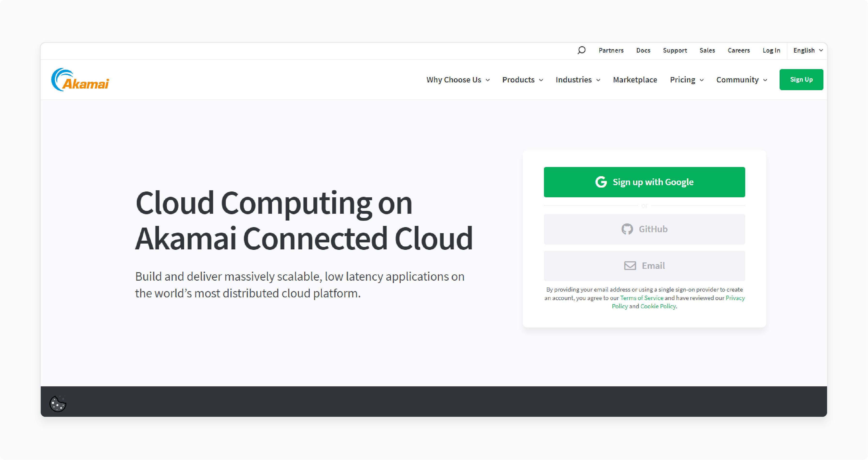Open Marketplace menu item
The width and height of the screenshot is (868, 460).
[x=635, y=79]
